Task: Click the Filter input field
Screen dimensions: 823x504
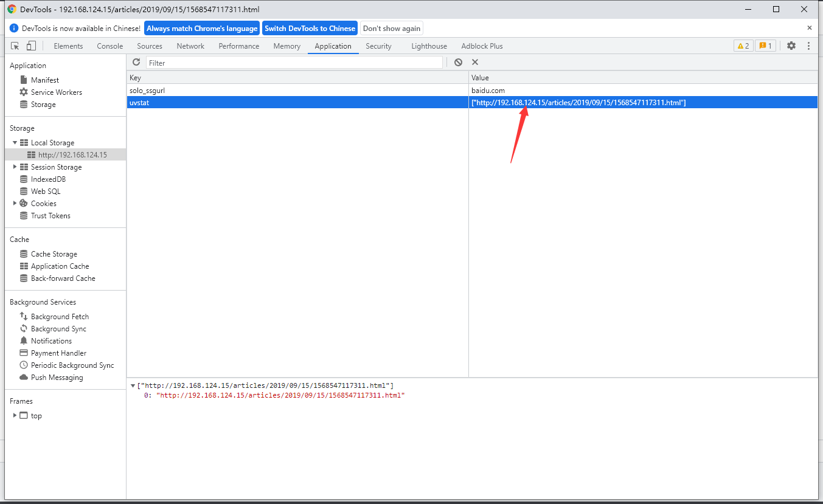Action: pos(294,63)
